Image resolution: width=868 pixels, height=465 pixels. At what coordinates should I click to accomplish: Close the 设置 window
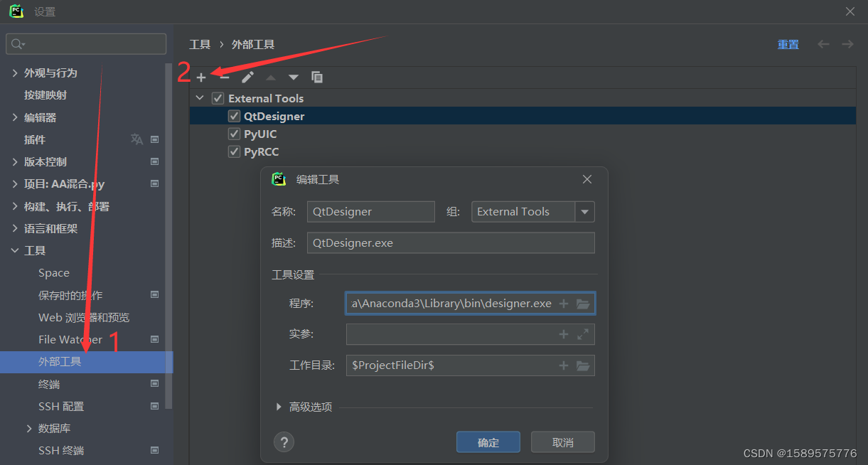[x=850, y=11]
